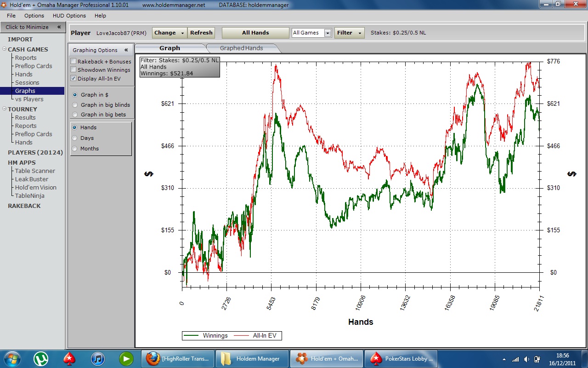The height and width of the screenshot is (368, 588).
Task: Open iTunes from the taskbar
Action: point(97,358)
